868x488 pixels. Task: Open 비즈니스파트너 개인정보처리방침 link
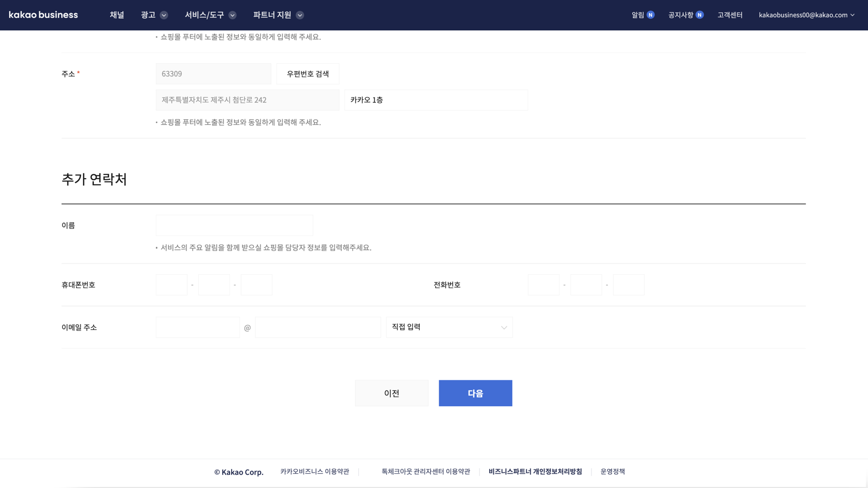[535, 472]
